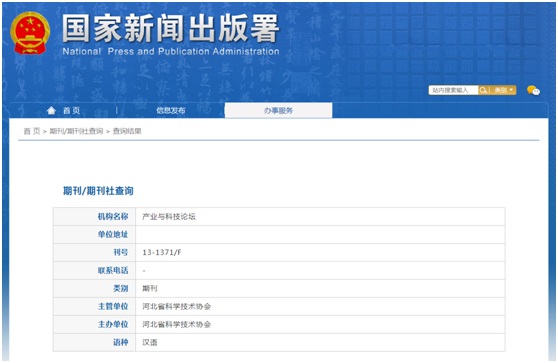The image size is (558, 363).
Task: Go to the 首页 navigation item
Action: (x=71, y=111)
